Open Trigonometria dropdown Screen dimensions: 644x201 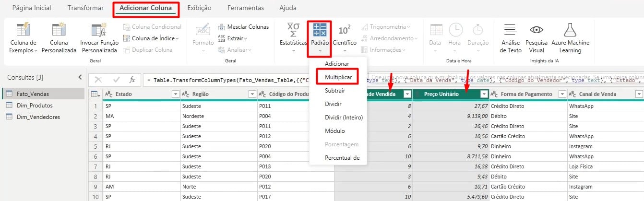(386, 27)
